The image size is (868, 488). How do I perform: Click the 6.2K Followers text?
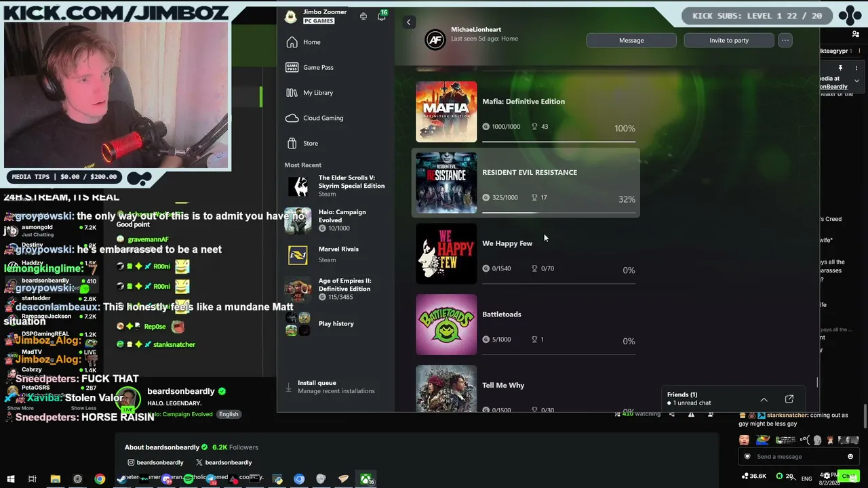pos(235,447)
